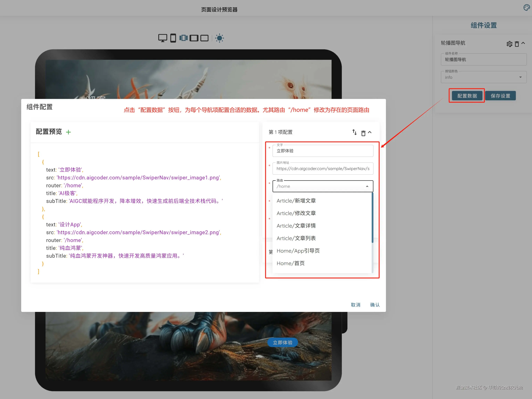Select Home/首页 route option

(291, 263)
